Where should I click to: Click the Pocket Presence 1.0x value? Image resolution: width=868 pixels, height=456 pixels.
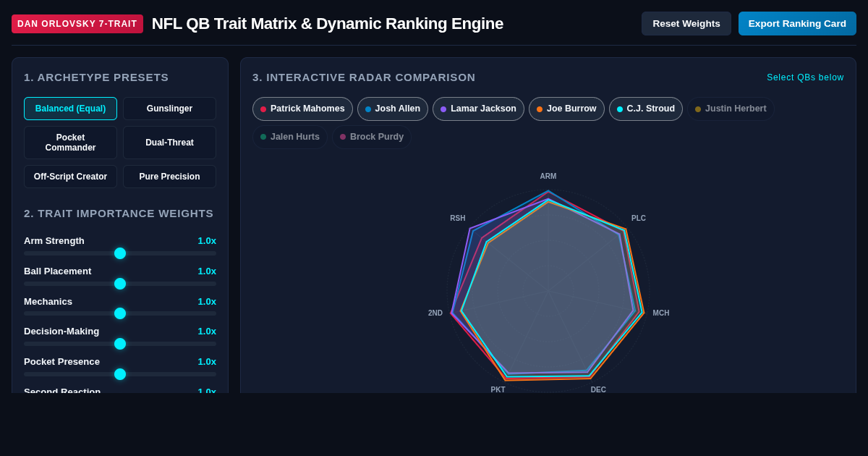coord(207,362)
